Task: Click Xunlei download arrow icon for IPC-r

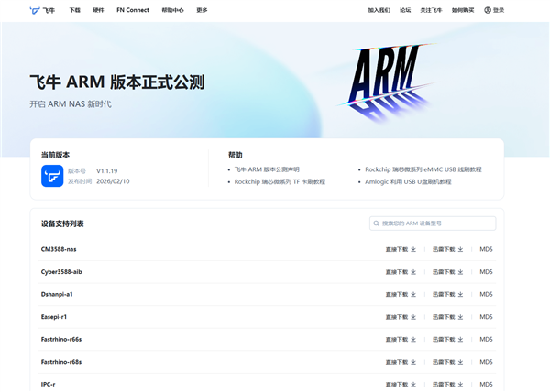Action: click(x=460, y=385)
